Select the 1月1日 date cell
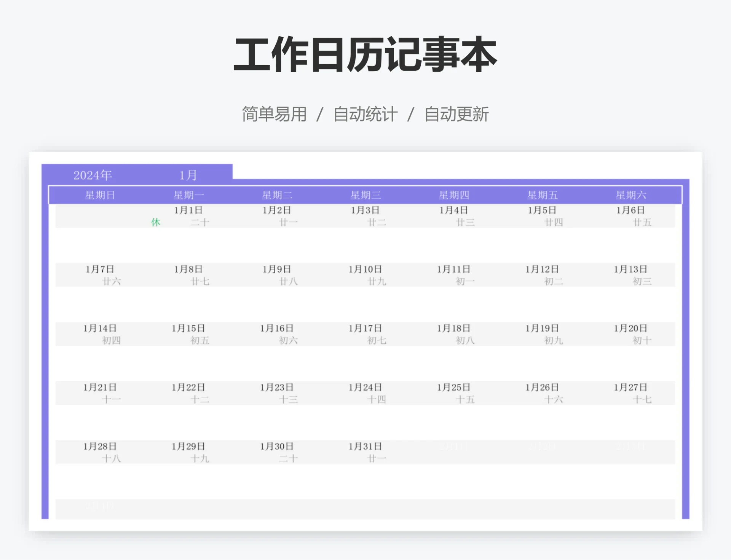731x560 pixels. pyautogui.click(x=188, y=210)
